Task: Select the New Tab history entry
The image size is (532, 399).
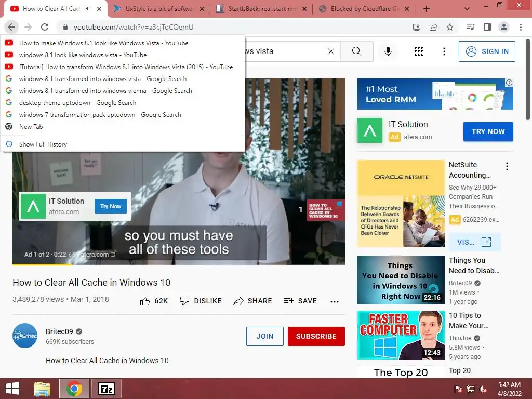Action: 123,127
